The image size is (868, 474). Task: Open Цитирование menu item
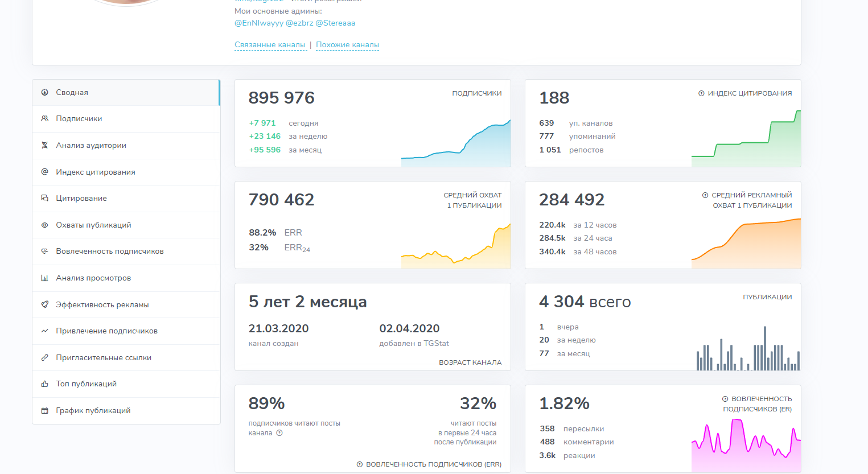[x=126, y=198]
